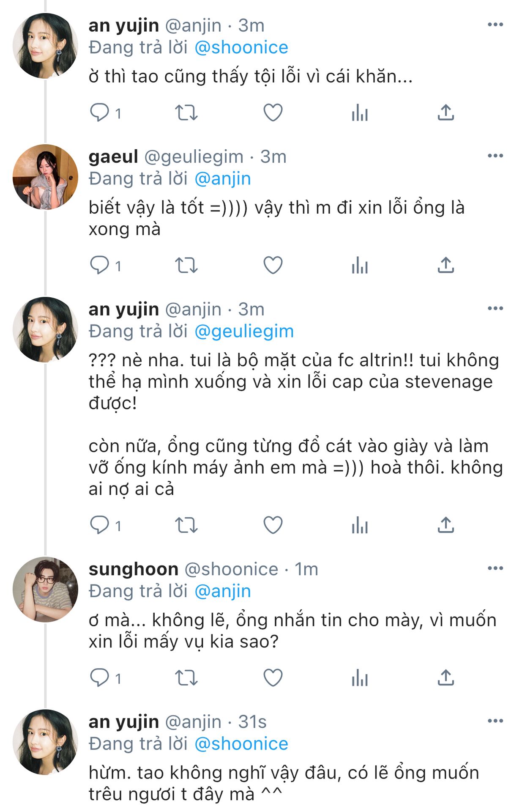The width and height of the screenshot is (522, 812).
Task: Share an yujin's first tweet
Action: tap(446, 112)
